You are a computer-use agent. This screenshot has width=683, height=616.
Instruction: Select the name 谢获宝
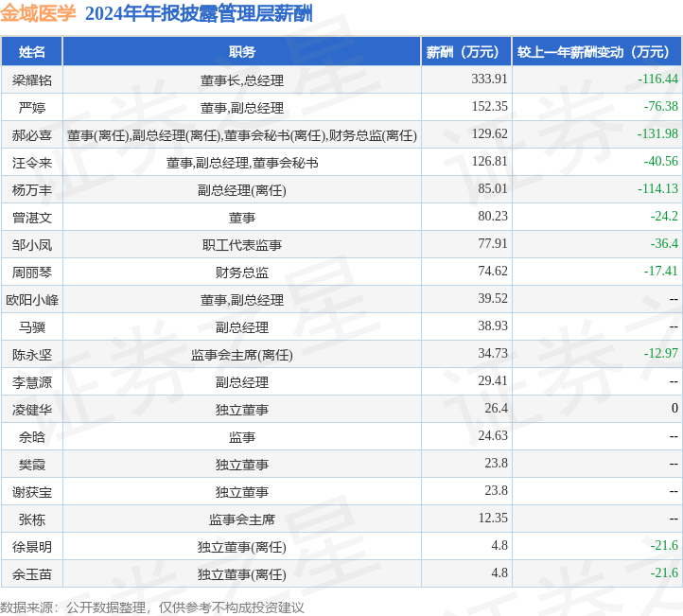[32, 492]
